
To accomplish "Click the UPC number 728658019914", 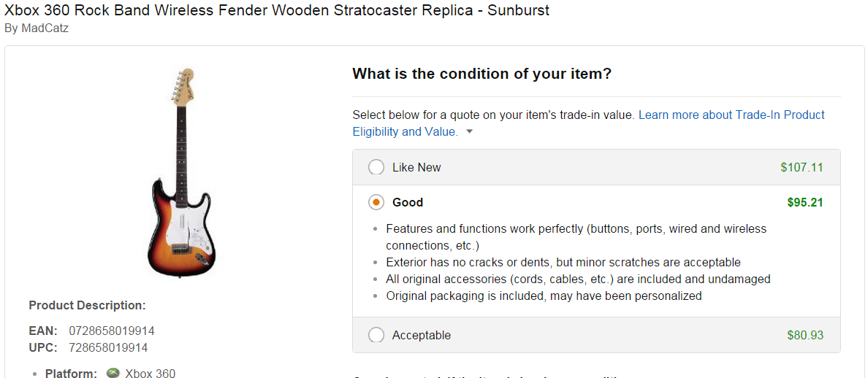I will [x=108, y=347].
